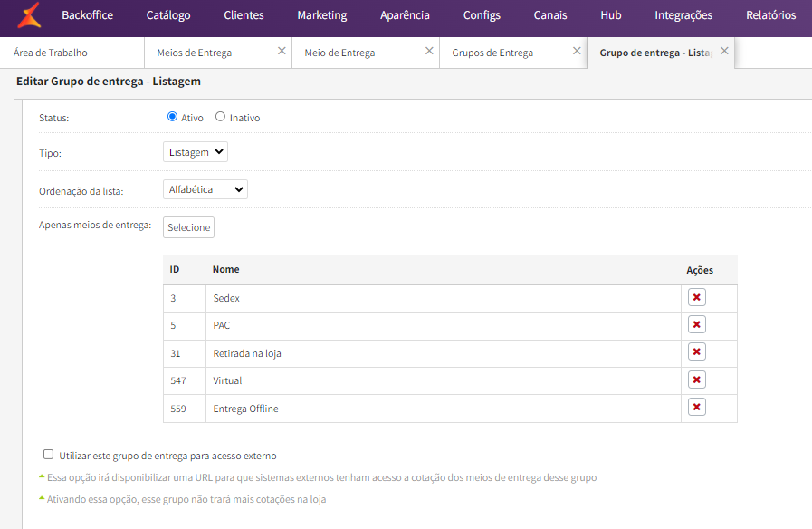Close the Meio de Entrega tab
The image size is (812, 529).
pos(429,51)
